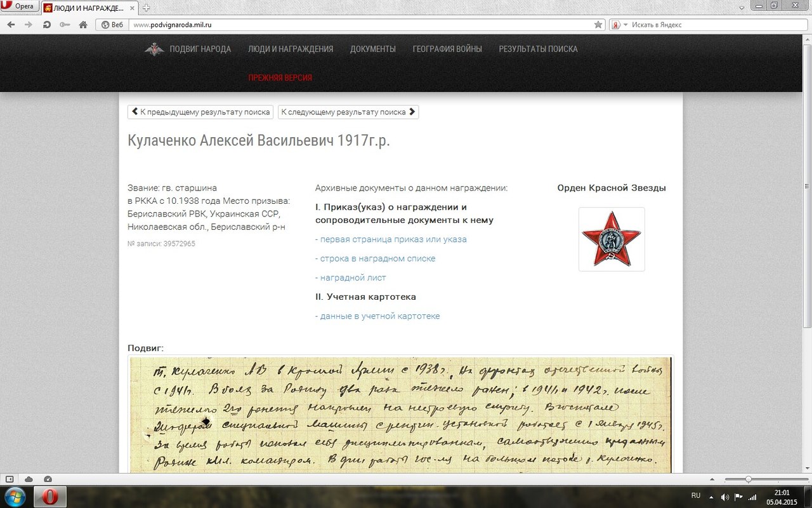The image size is (812, 508).
Task: Click the Home icon in the toolbar
Action: click(82, 25)
